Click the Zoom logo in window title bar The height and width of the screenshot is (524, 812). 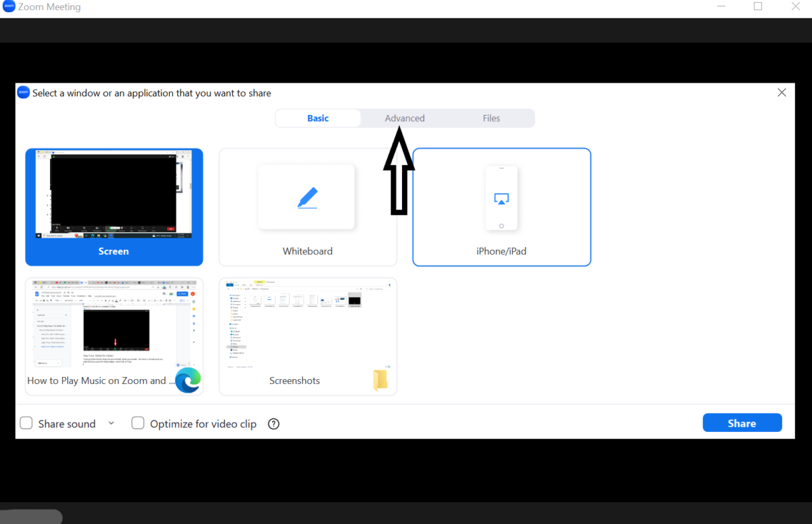pos(9,7)
